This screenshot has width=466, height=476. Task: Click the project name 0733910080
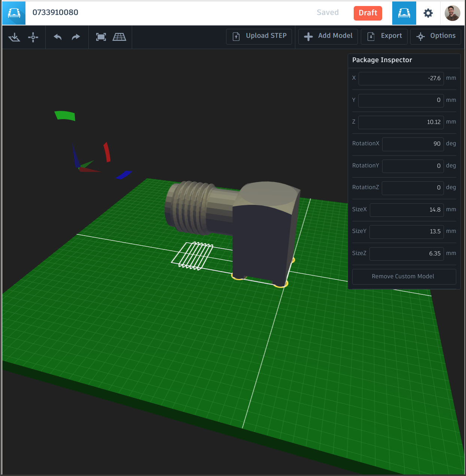tap(55, 12)
